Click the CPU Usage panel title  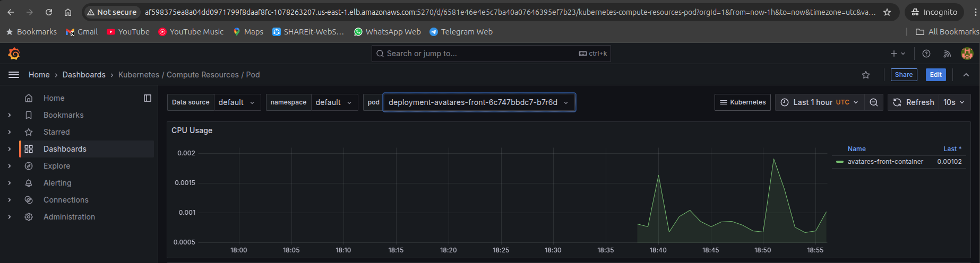(192, 130)
